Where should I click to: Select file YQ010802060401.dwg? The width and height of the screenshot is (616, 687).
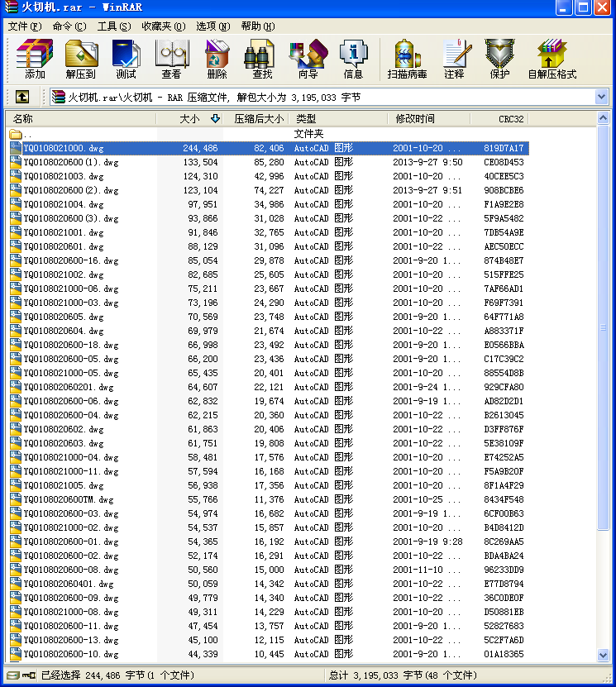(x=269, y=584)
